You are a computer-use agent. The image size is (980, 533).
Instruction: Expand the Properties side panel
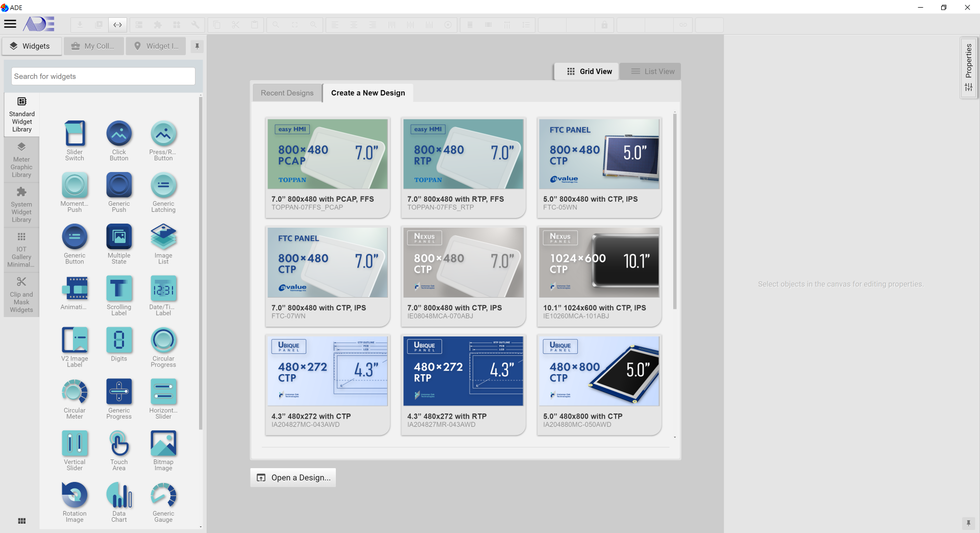point(968,66)
